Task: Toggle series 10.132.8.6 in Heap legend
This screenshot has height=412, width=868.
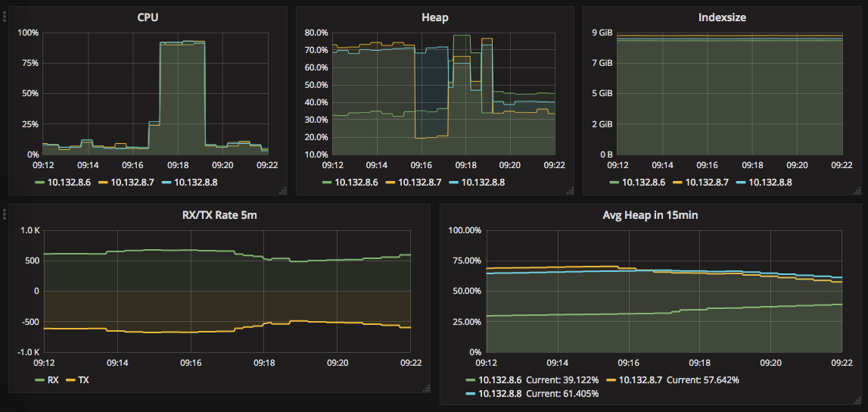Action: (356, 183)
